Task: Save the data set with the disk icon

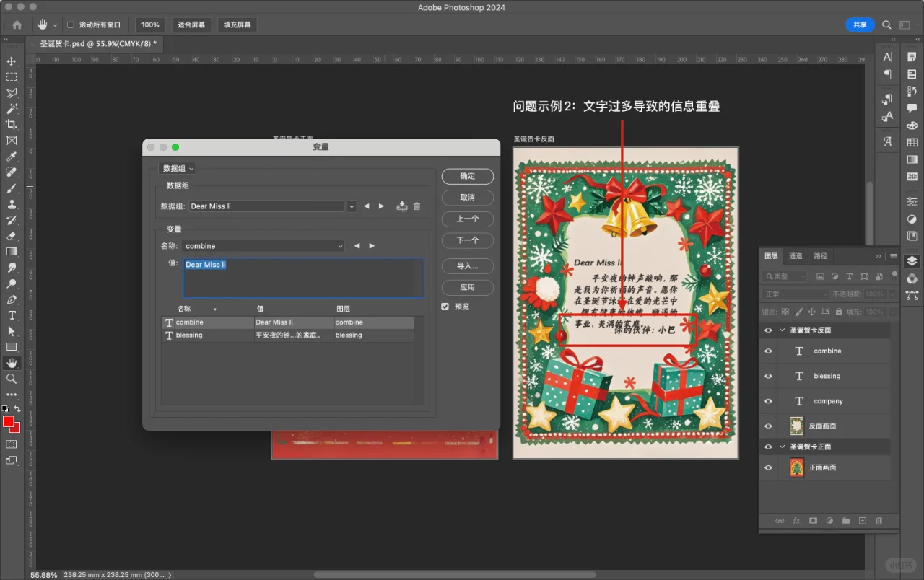Action: (x=402, y=206)
